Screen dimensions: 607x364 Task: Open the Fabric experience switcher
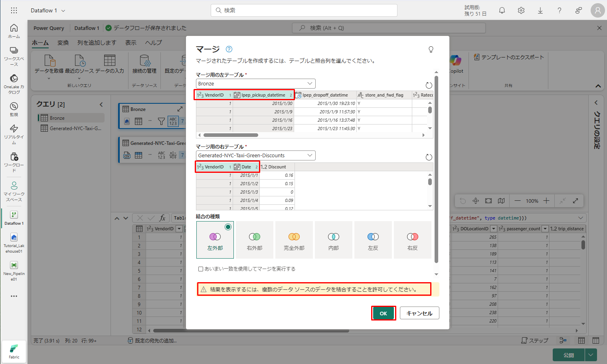coord(14,352)
